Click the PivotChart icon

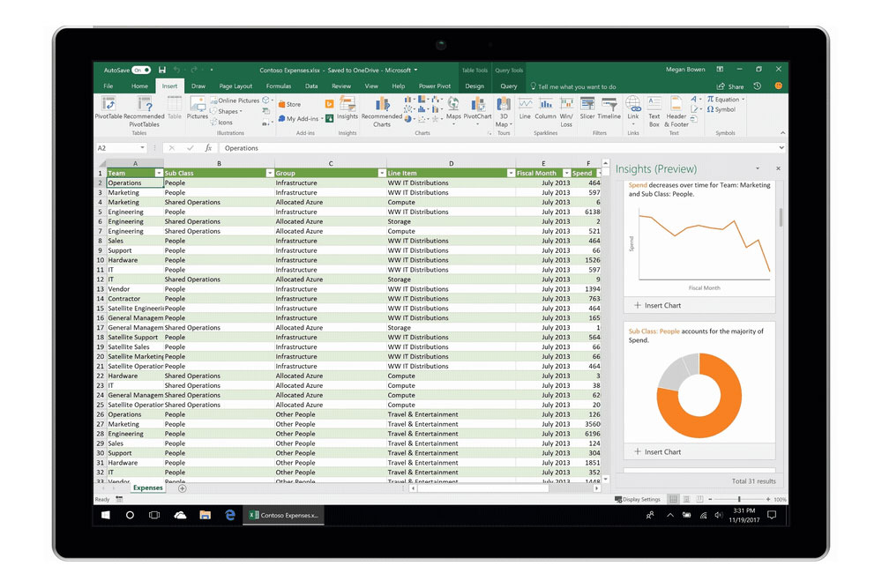click(x=477, y=104)
